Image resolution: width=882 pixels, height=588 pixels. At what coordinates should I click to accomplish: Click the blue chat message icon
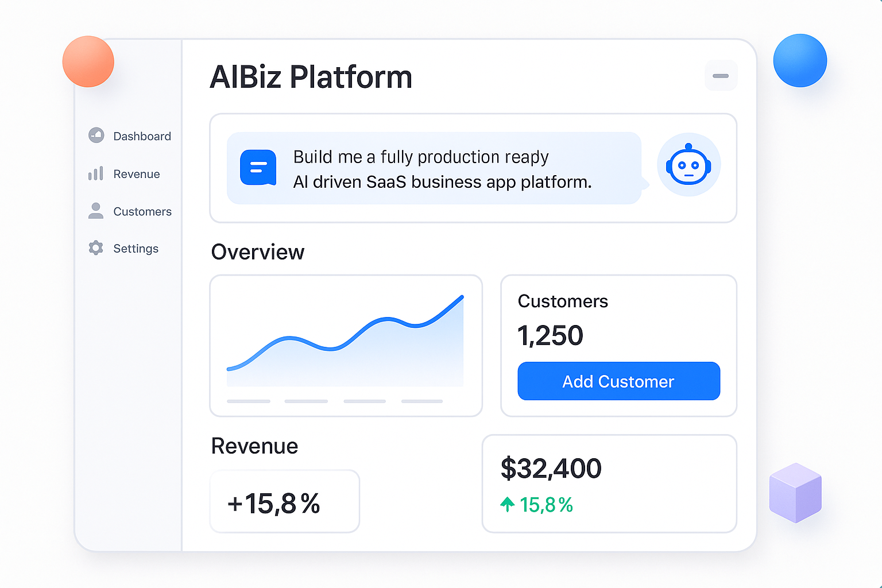coord(258,167)
